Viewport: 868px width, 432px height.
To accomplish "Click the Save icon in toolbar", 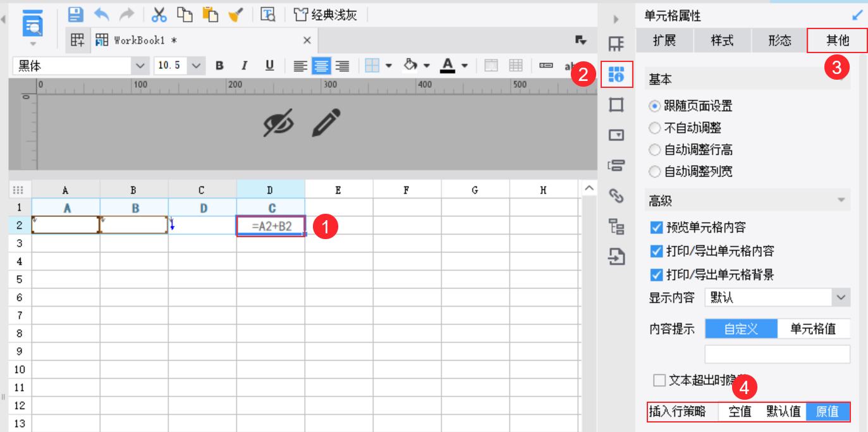I will point(76,15).
